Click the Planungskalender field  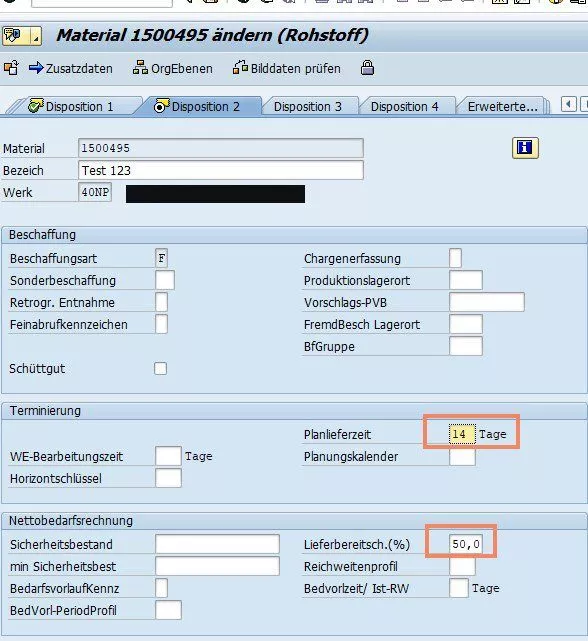coord(462,457)
